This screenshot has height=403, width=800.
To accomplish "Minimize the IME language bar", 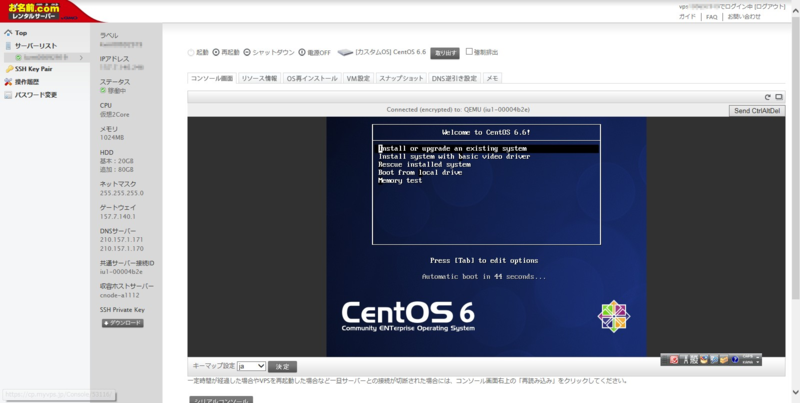I will [x=758, y=357].
